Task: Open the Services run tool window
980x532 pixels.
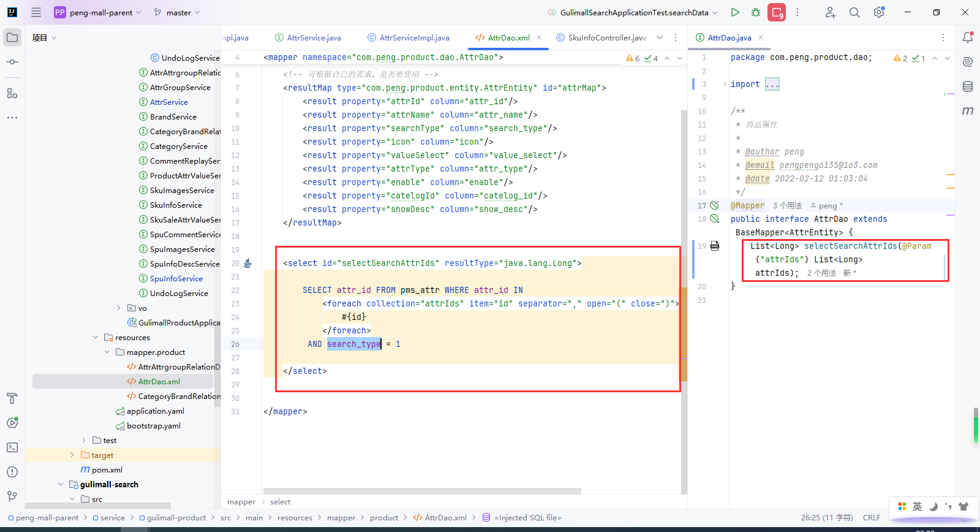Action: coord(12,423)
